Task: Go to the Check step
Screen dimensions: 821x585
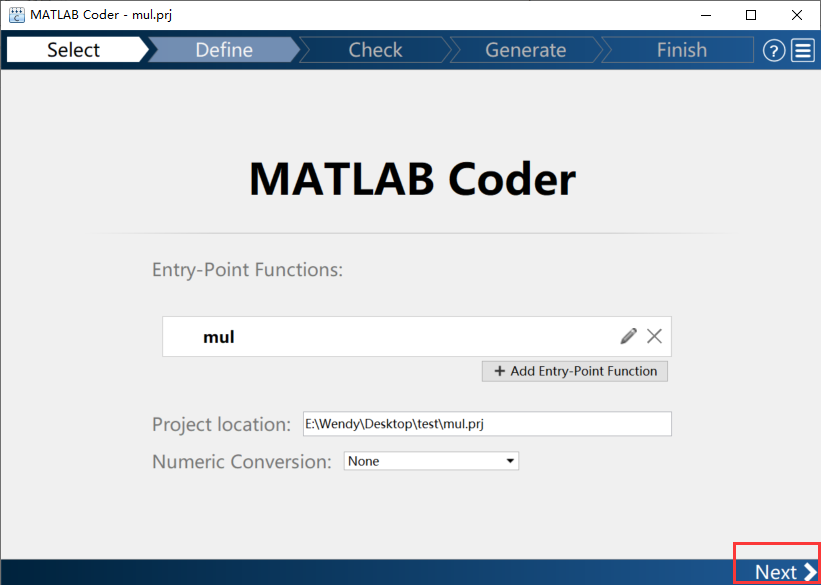Action: tap(375, 50)
